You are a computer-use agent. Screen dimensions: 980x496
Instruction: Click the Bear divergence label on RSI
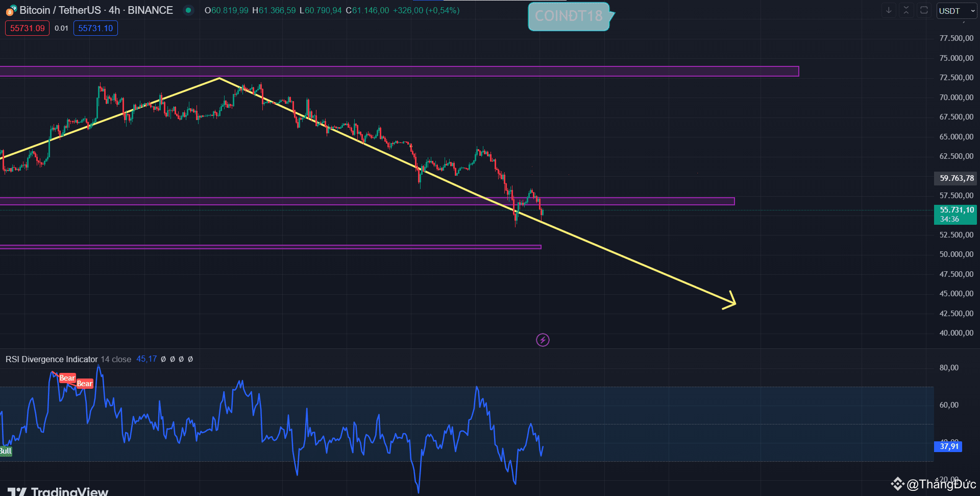(x=67, y=378)
